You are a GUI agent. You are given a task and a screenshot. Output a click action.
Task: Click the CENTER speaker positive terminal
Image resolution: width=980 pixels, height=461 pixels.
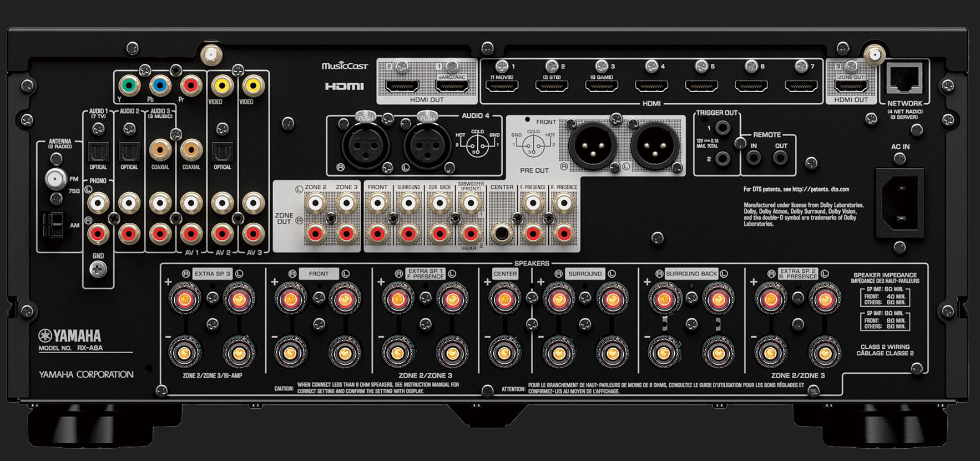point(504,299)
